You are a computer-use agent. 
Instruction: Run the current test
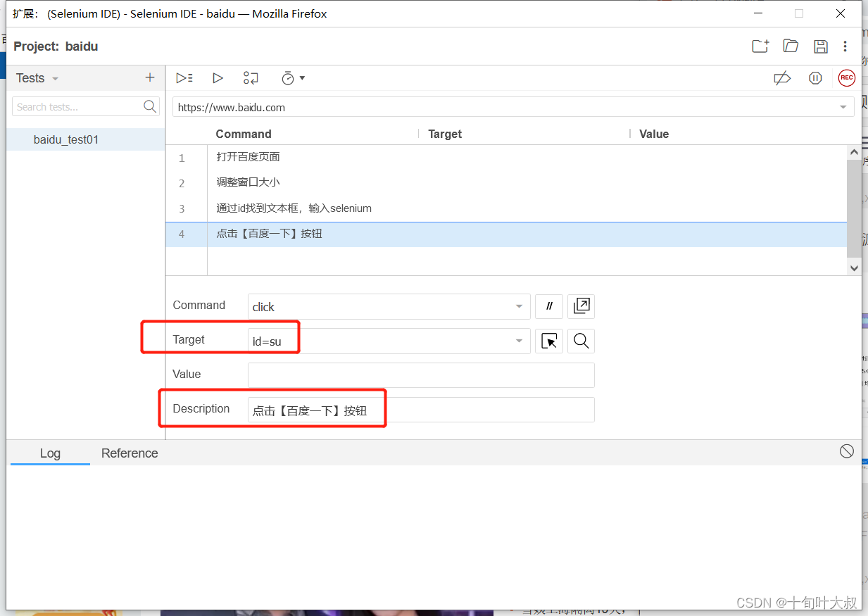[218, 78]
